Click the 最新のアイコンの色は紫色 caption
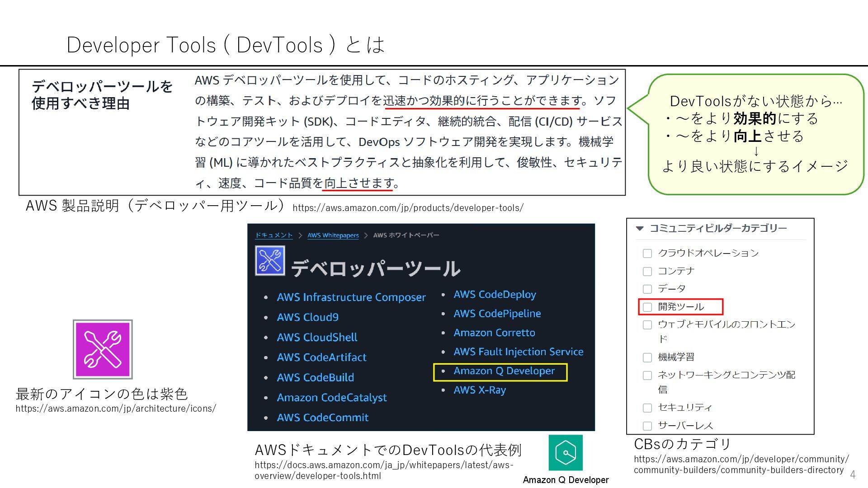 tap(102, 394)
